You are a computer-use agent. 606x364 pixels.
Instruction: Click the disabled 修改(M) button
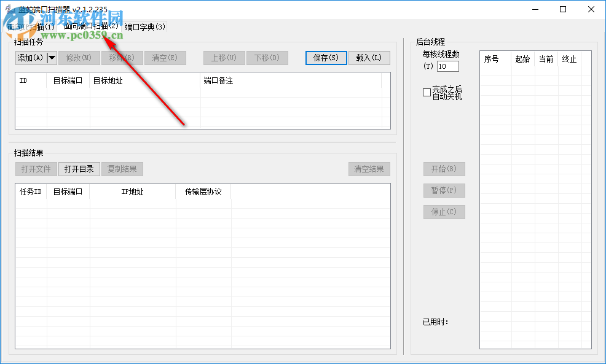[79, 58]
